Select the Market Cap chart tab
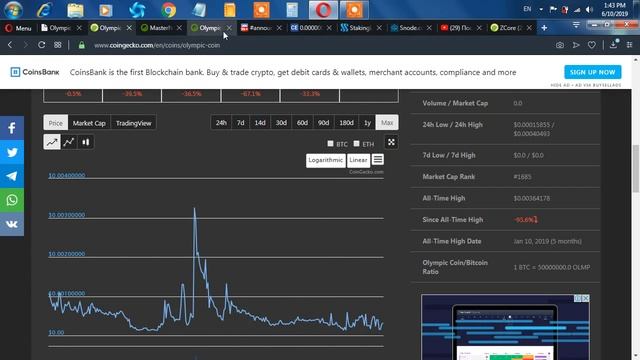The image size is (640, 360). [89, 123]
